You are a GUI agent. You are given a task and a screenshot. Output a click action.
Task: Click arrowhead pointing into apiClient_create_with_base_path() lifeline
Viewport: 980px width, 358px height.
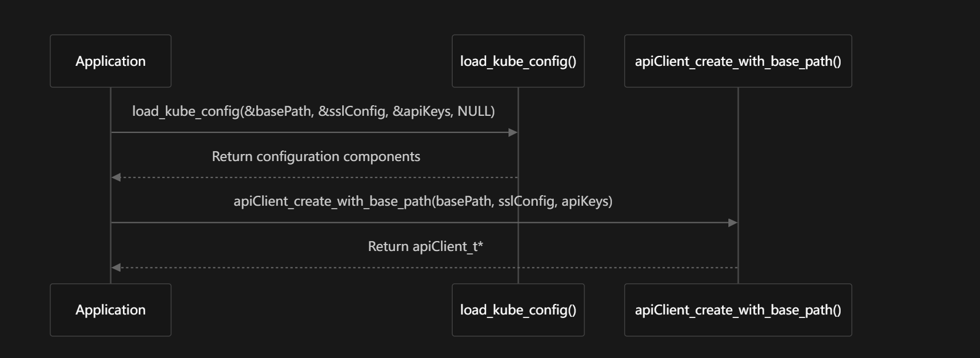click(733, 223)
